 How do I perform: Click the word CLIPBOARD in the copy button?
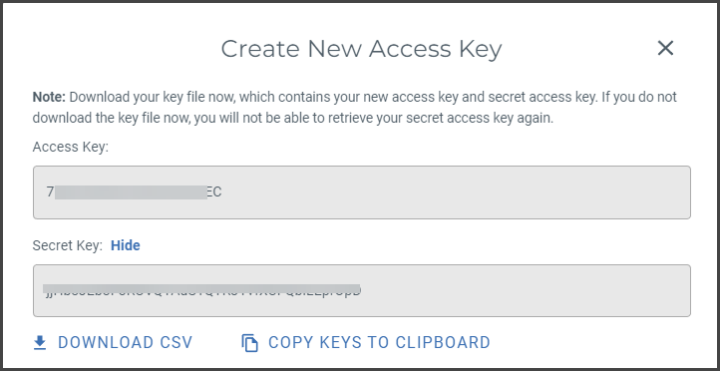[443, 343]
